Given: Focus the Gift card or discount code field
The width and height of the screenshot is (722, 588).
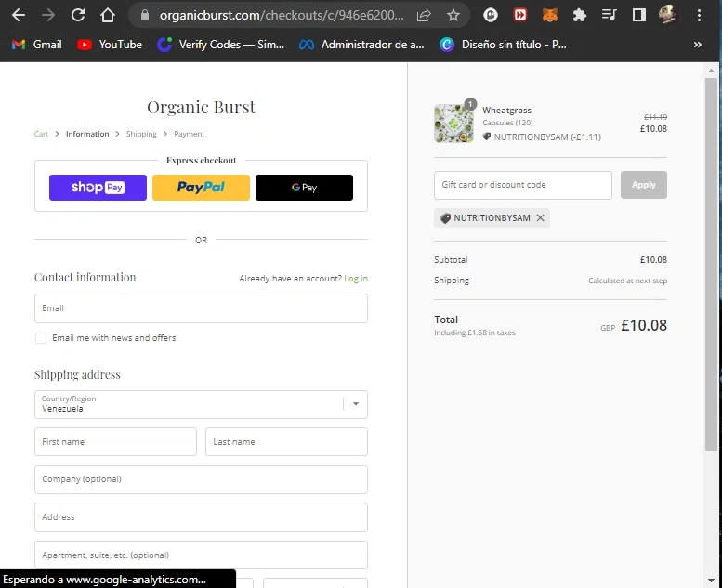Looking at the screenshot, I should click(x=523, y=185).
